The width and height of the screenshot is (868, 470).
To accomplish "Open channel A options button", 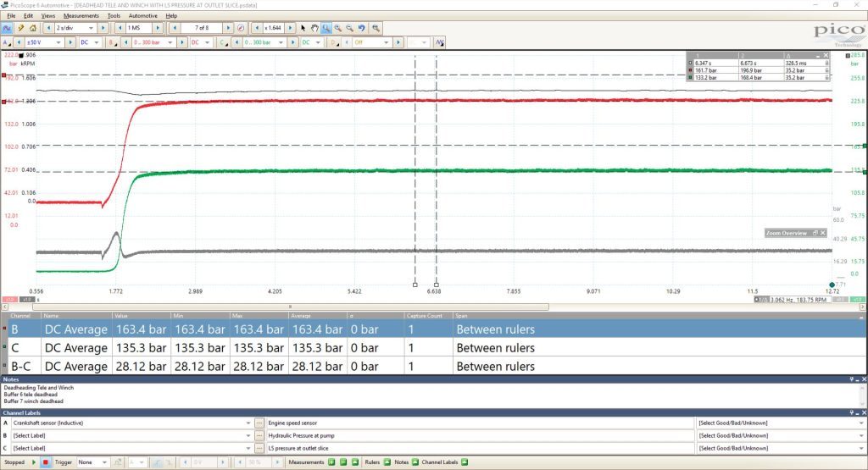I will click(x=7, y=42).
